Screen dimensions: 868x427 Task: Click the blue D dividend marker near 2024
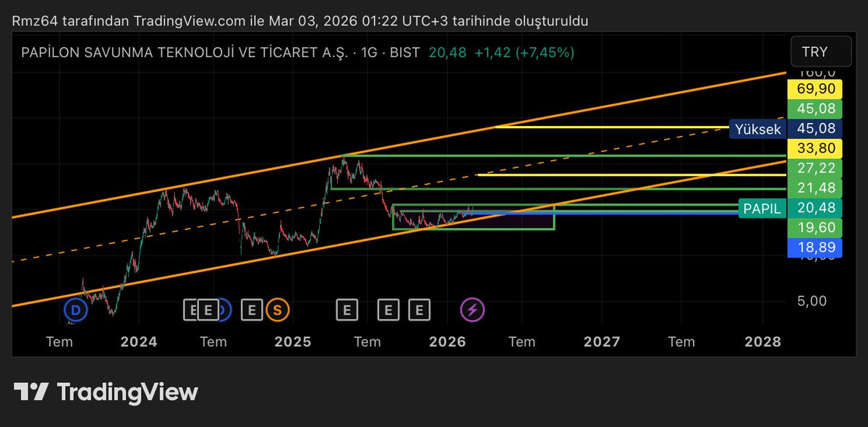(x=75, y=310)
